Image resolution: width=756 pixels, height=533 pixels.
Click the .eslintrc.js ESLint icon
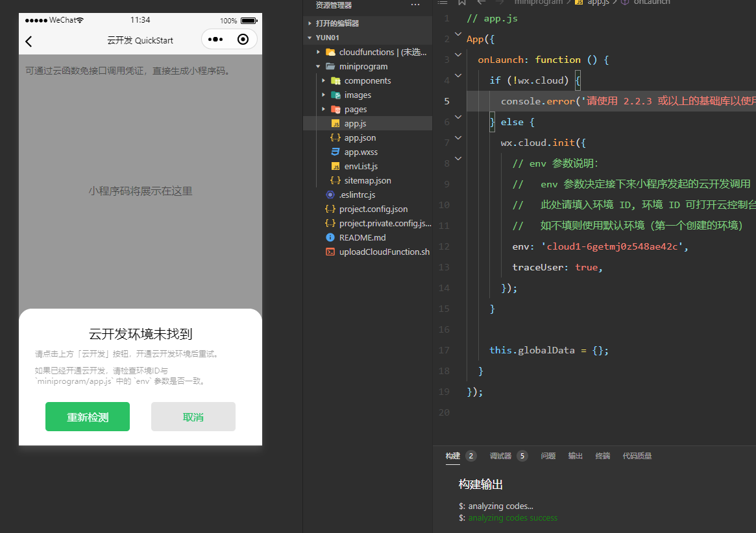pos(330,195)
